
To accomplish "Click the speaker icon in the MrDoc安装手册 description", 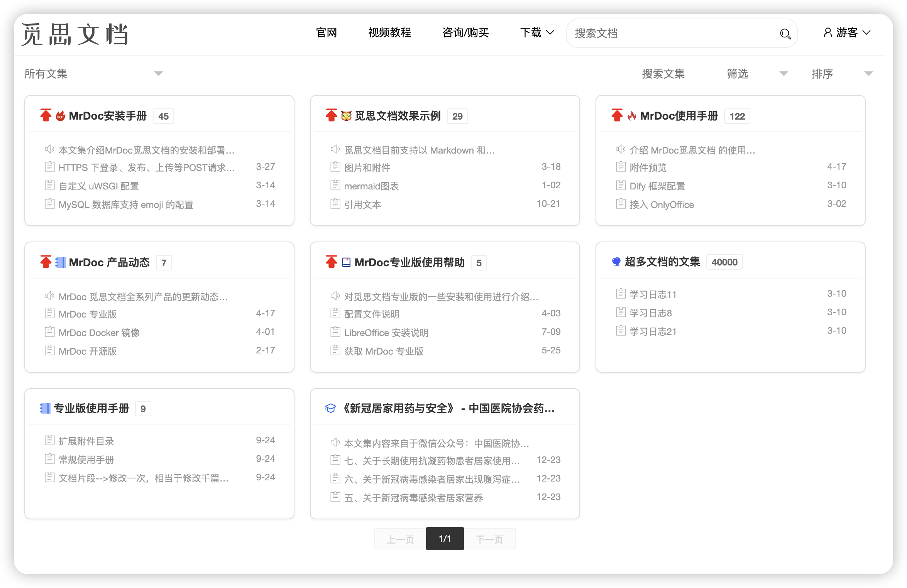I will pyautogui.click(x=49, y=149).
